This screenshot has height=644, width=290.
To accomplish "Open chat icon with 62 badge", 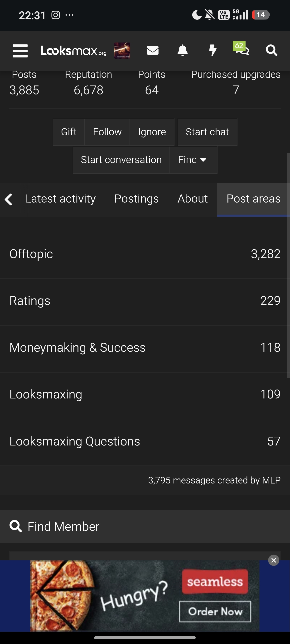I will point(242,49).
